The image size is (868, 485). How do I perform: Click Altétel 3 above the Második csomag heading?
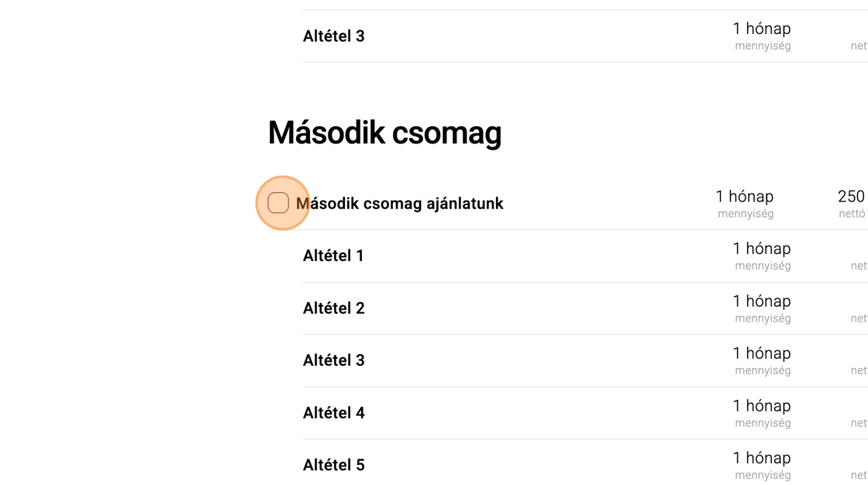coord(333,36)
